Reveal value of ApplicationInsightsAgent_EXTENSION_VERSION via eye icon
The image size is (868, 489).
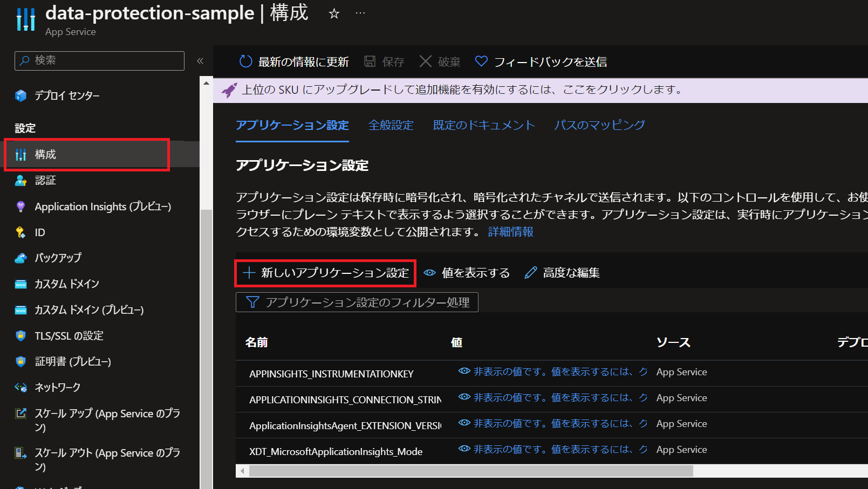point(464,423)
